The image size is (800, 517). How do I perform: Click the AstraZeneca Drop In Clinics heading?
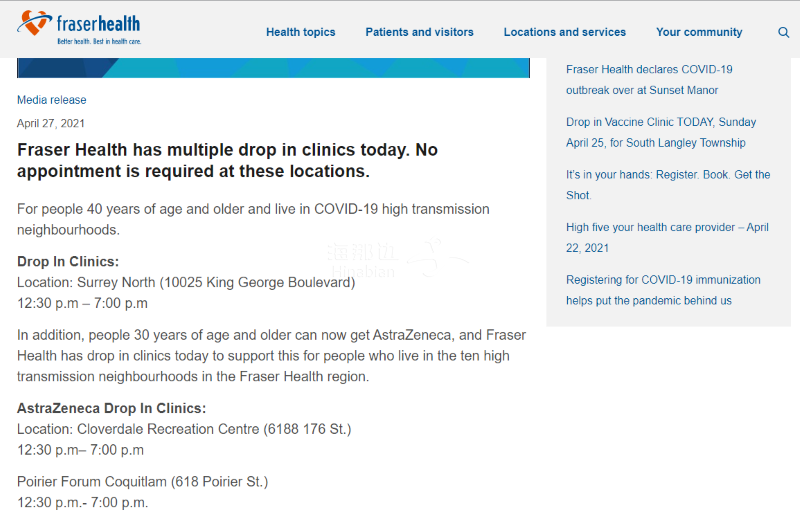click(111, 408)
